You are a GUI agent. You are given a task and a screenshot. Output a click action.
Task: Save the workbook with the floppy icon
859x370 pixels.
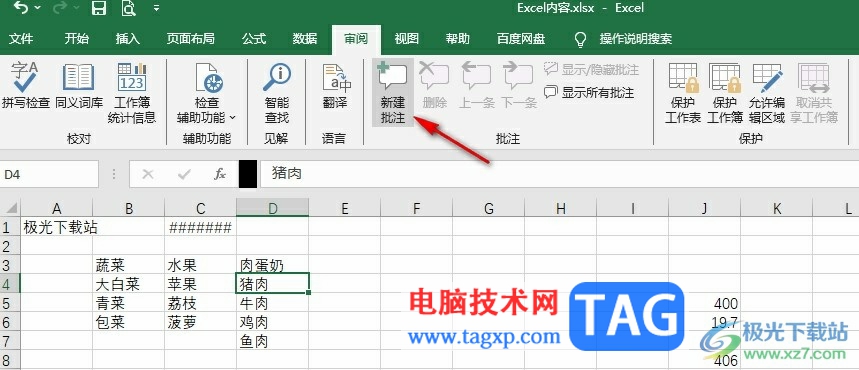[x=99, y=8]
